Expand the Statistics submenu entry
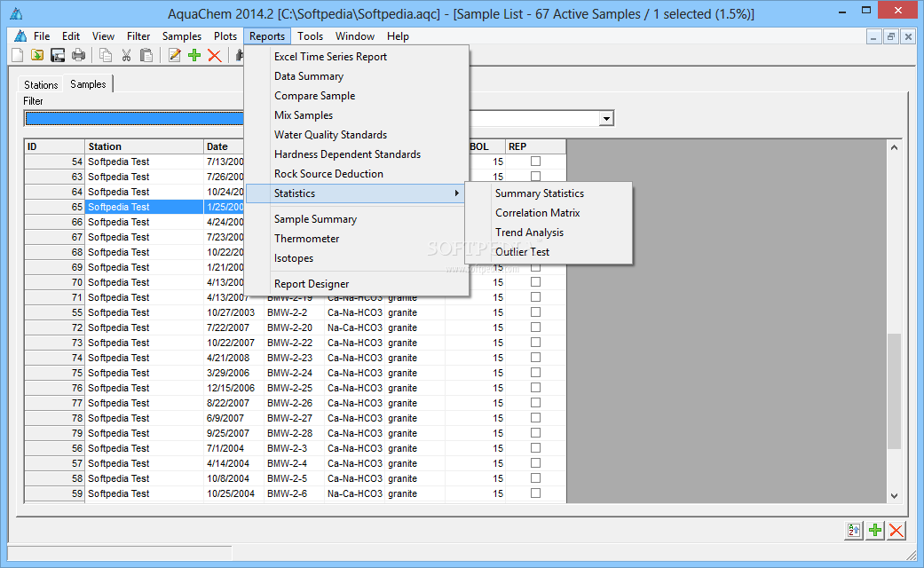 click(x=355, y=193)
